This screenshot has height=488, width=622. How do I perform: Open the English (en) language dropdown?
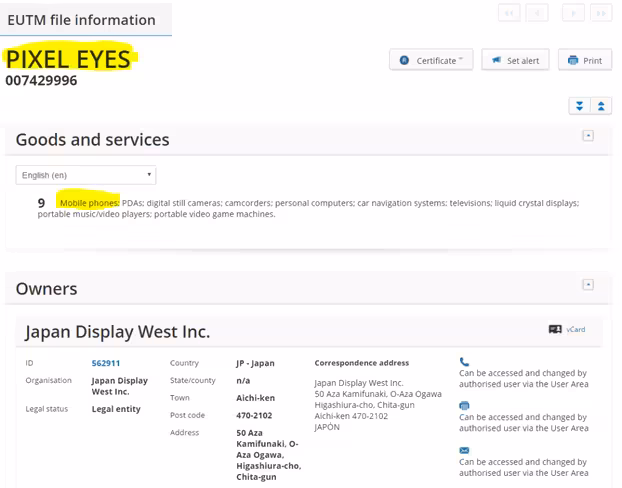tap(86, 175)
